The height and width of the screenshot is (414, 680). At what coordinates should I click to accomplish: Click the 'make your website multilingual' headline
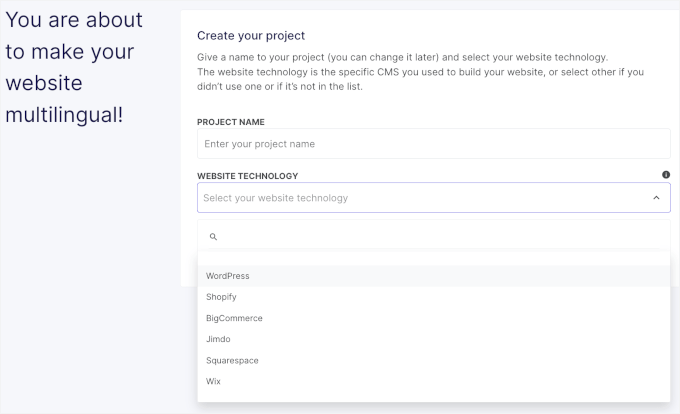75,67
